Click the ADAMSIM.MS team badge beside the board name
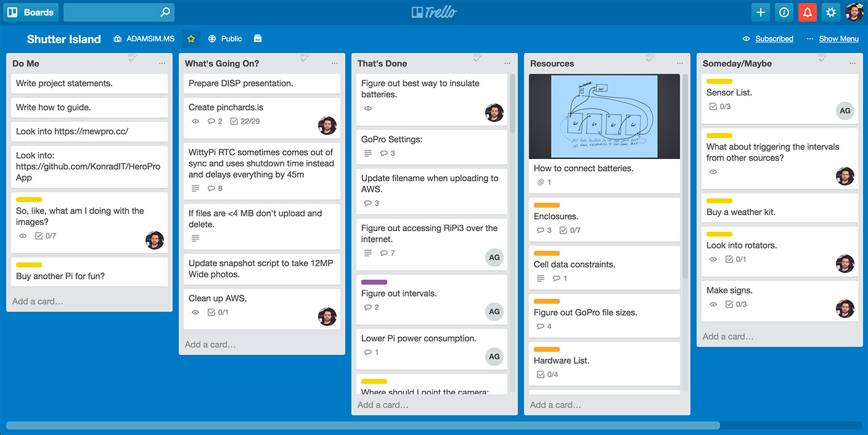This screenshot has height=435, width=868. click(x=143, y=38)
